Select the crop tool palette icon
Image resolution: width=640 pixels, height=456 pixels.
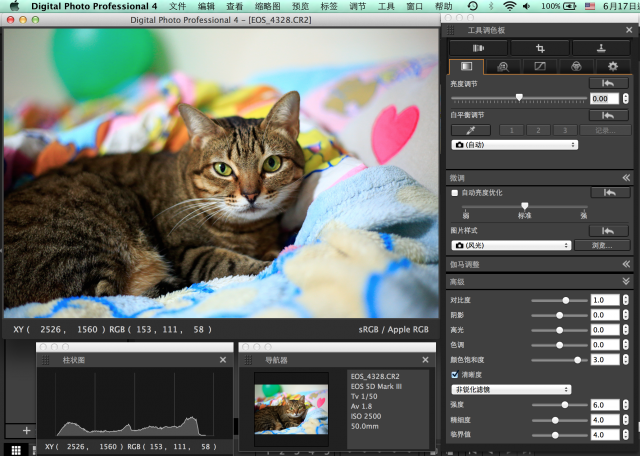click(540, 49)
